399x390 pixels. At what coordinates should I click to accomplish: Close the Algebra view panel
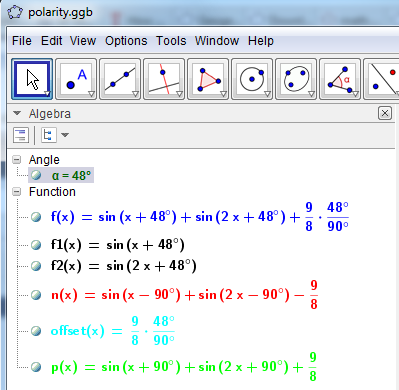tap(385, 113)
